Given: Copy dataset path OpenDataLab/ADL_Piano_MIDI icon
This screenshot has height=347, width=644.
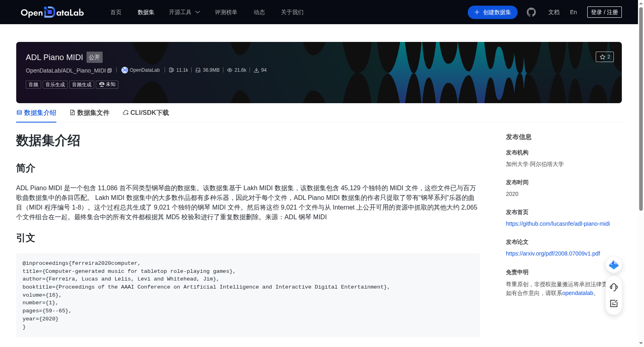Looking at the screenshot, I should point(109,71).
